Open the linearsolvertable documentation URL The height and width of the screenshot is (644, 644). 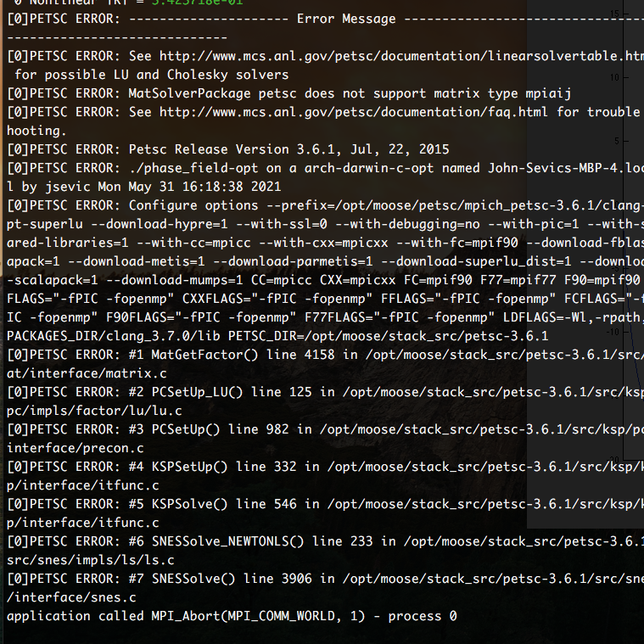click(x=401, y=56)
